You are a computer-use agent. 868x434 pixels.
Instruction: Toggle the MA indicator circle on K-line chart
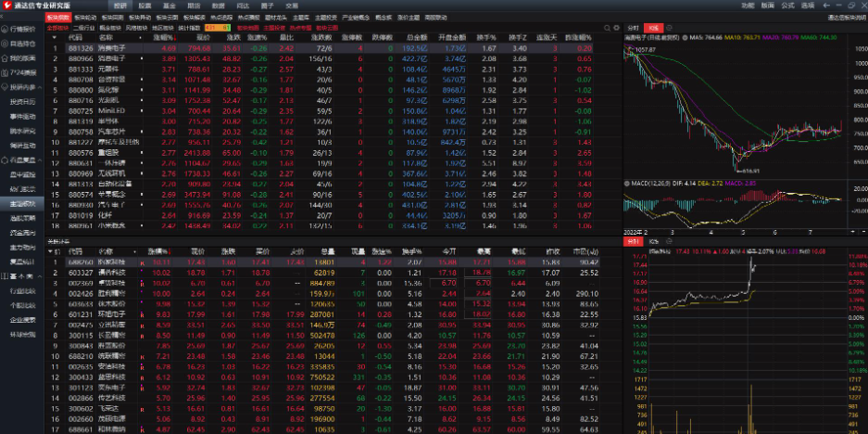pyautogui.click(x=686, y=38)
